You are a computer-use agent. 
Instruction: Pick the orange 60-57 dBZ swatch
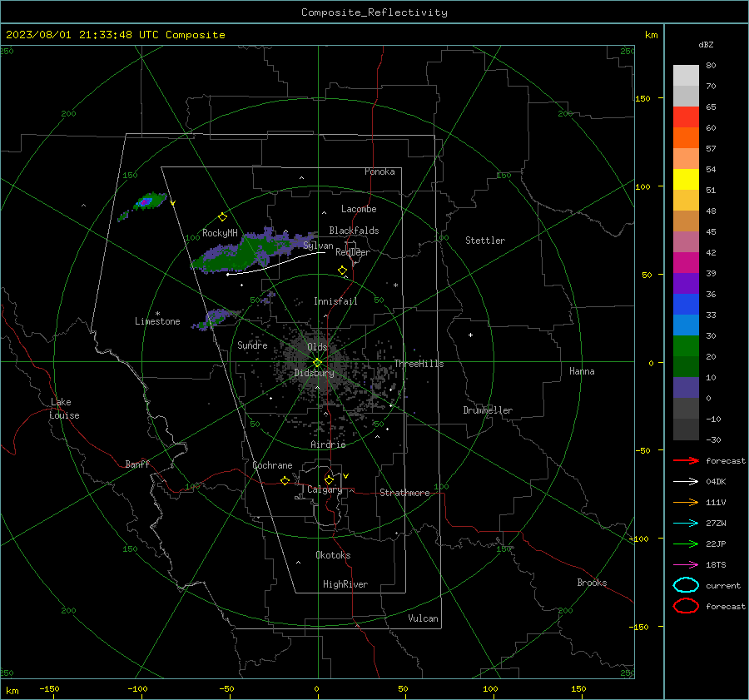pos(686,137)
